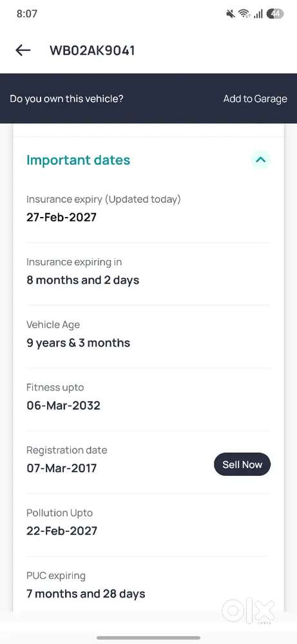The image size is (297, 644).
Task: Tap PUC expiring '7 months and 28 days'
Action: coord(86,594)
